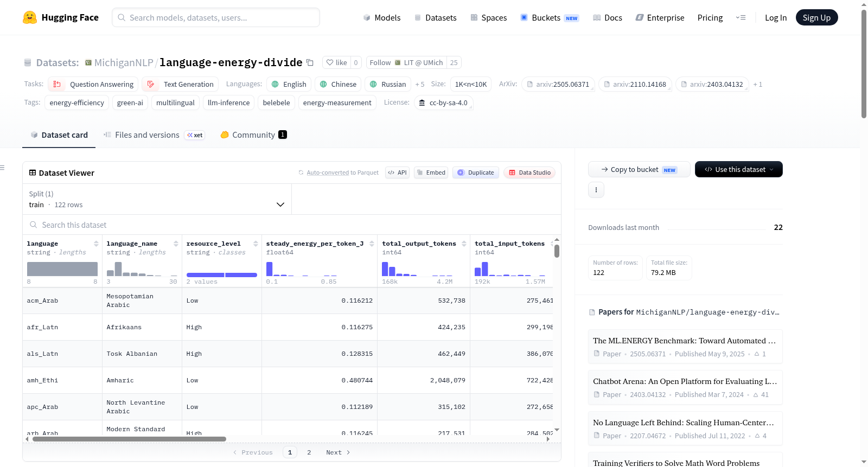
Task: Copy dataset name with the copy icon
Action: coord(310,62)
